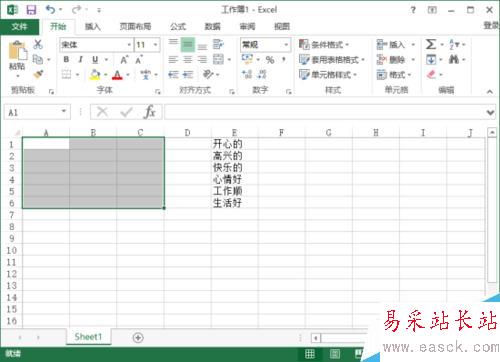Open the font size dropdown showing 11
500x362 pixels.
[155, 45]
